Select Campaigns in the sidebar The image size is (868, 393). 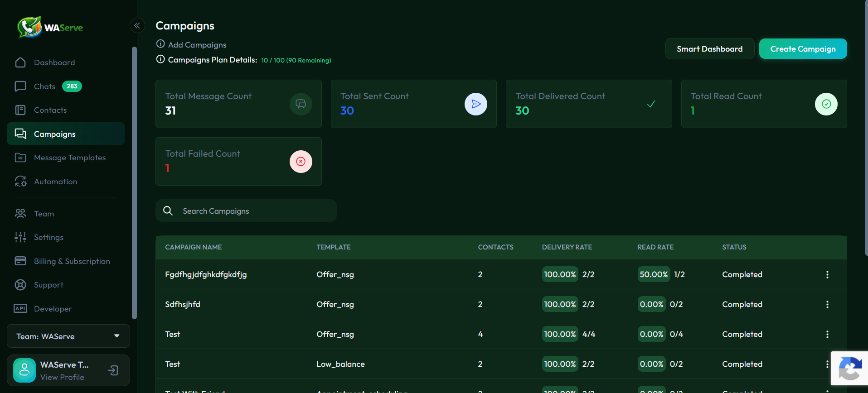point(66,134)
